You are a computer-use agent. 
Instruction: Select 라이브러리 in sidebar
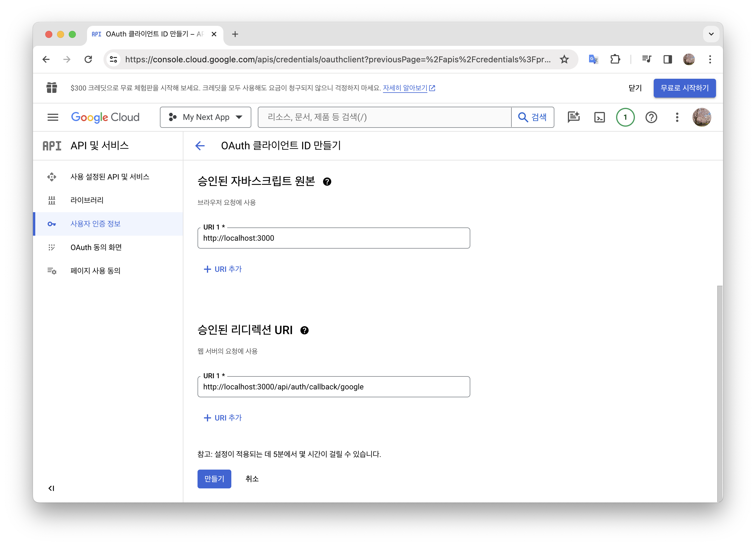(x=87, y=200)
